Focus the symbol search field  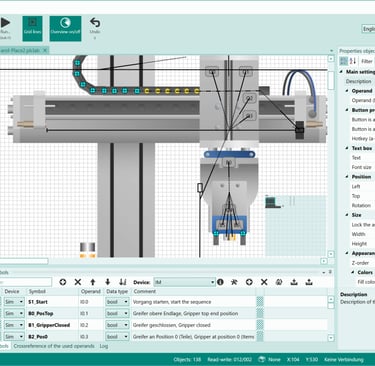26,282
